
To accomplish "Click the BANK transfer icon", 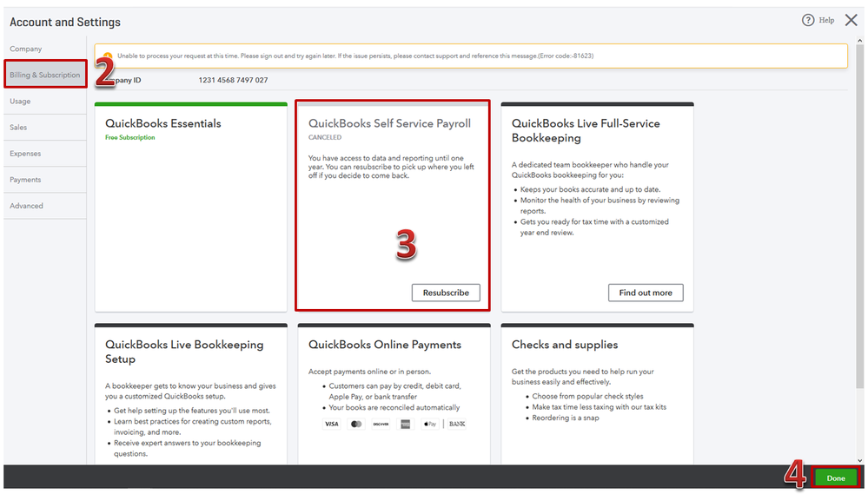I will (457, 425).
